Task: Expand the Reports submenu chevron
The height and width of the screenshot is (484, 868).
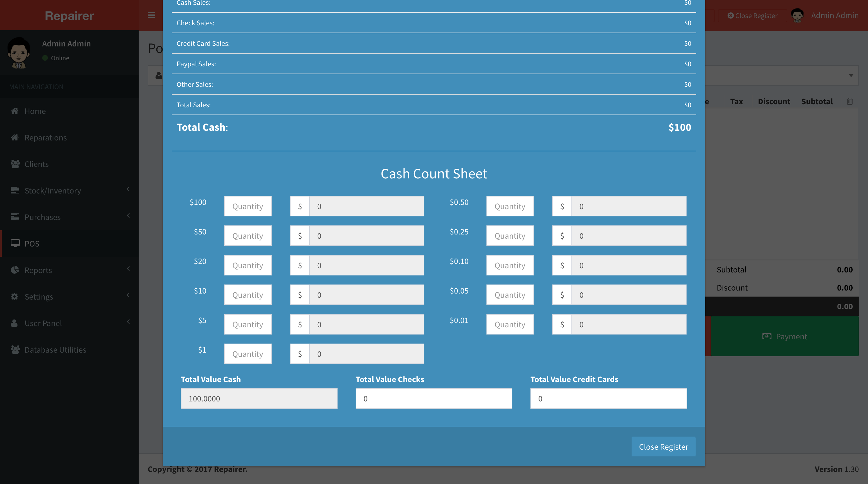Action: point(128,269)
